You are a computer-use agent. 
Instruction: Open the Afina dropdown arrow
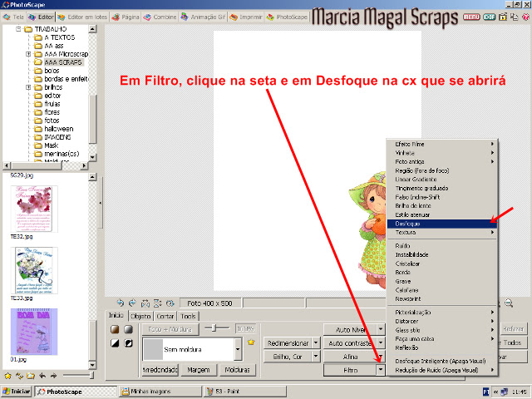[381, 357]
